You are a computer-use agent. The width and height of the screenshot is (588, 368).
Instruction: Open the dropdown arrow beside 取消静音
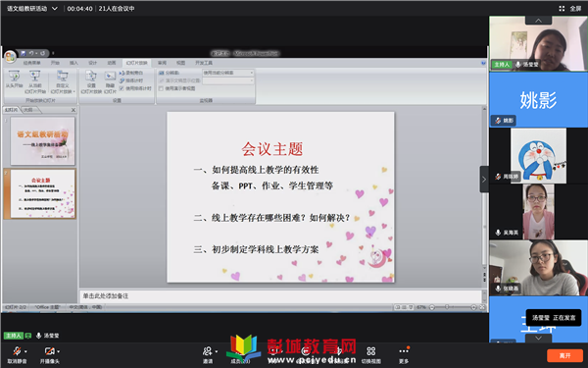25,351
